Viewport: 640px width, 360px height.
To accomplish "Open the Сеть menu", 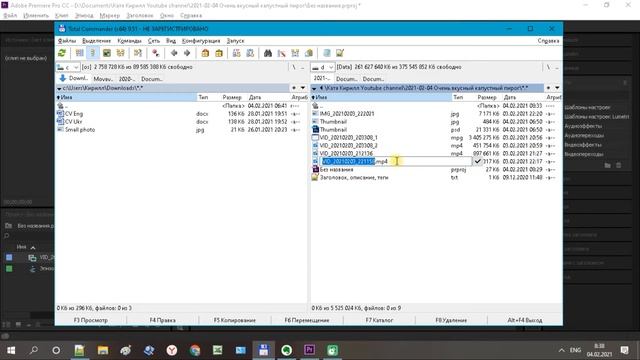I will 153,41.
